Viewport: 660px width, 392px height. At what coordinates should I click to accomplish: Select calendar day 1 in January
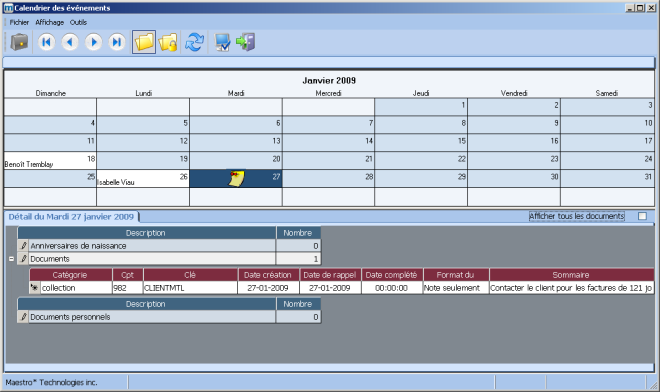pos(421,107)
